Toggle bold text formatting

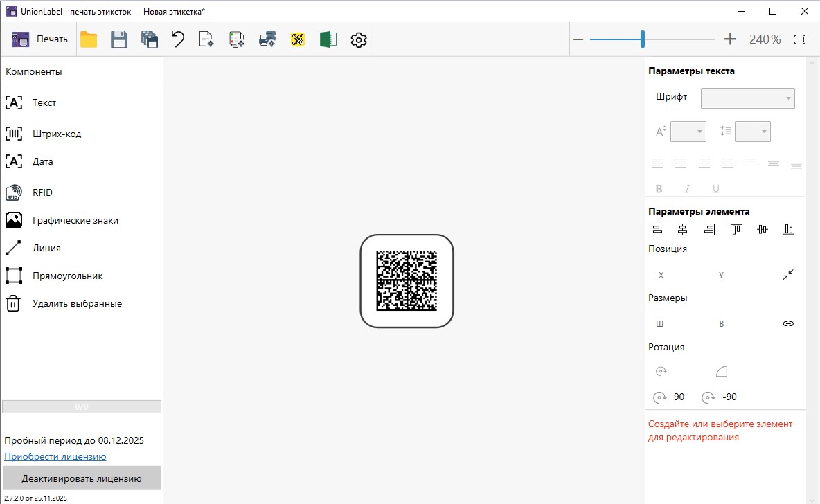click(x=659, y=188)
